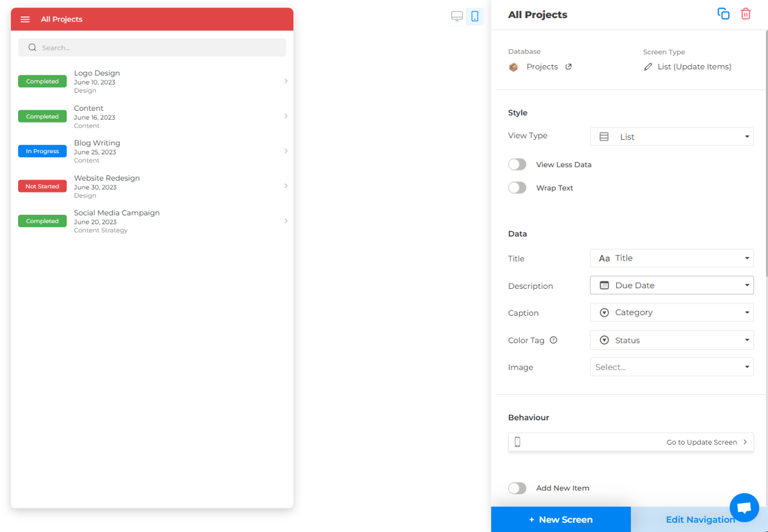This screenshot has height=532, width=768.
Task: Click the Not Started status tag
Action: tap(42, 186)
